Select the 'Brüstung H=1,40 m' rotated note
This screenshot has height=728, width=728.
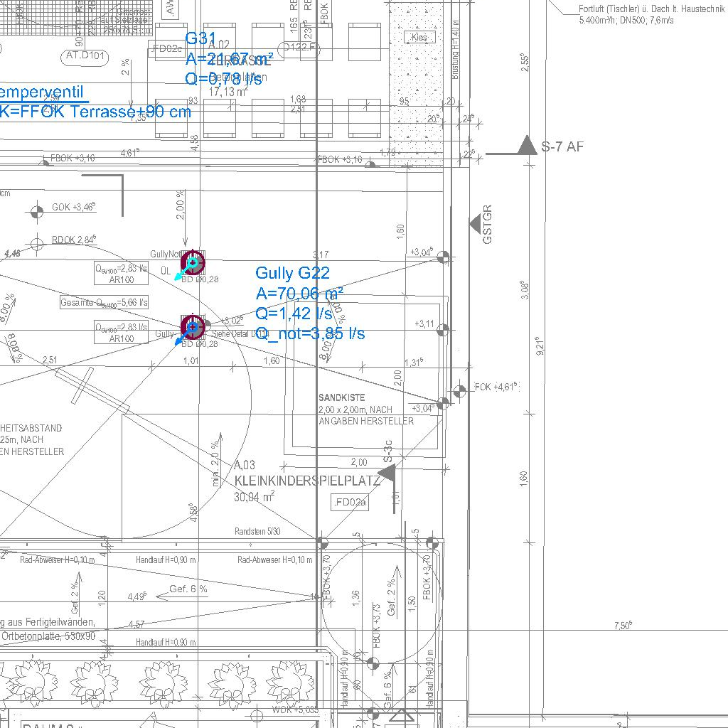[x=456, y=50]
